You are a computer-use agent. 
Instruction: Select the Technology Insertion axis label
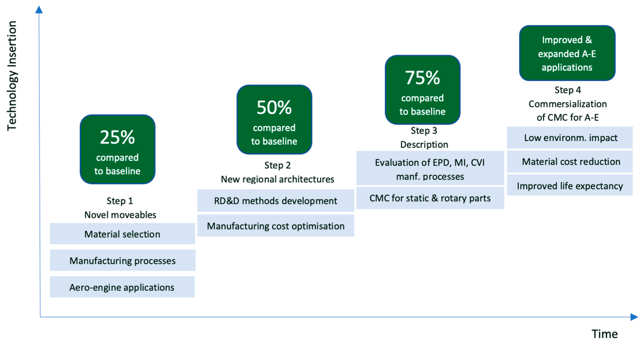pos(12,76)
